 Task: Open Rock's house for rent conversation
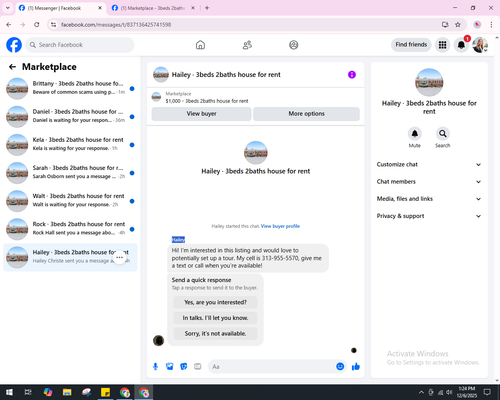point(70,229)
